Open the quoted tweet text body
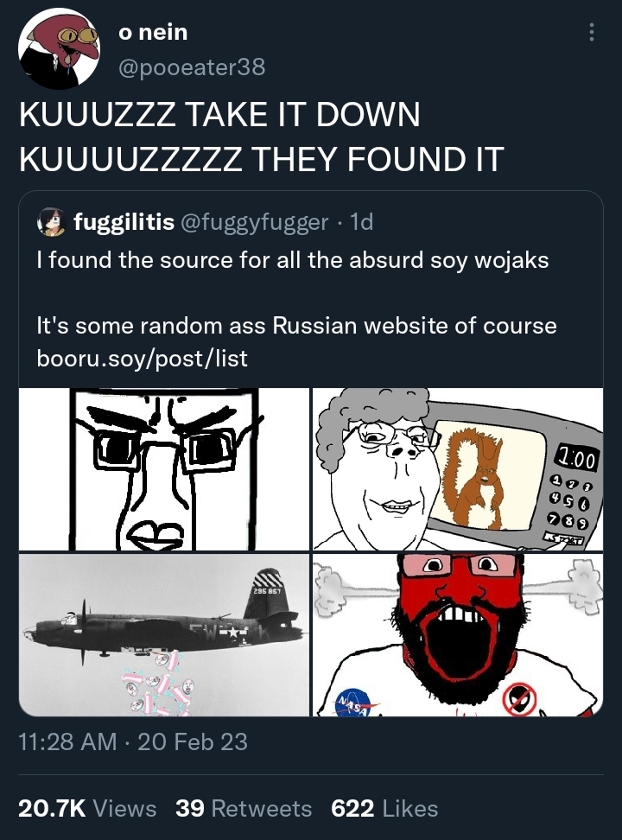This screenshot has width=622, height=840. point(297,309)
